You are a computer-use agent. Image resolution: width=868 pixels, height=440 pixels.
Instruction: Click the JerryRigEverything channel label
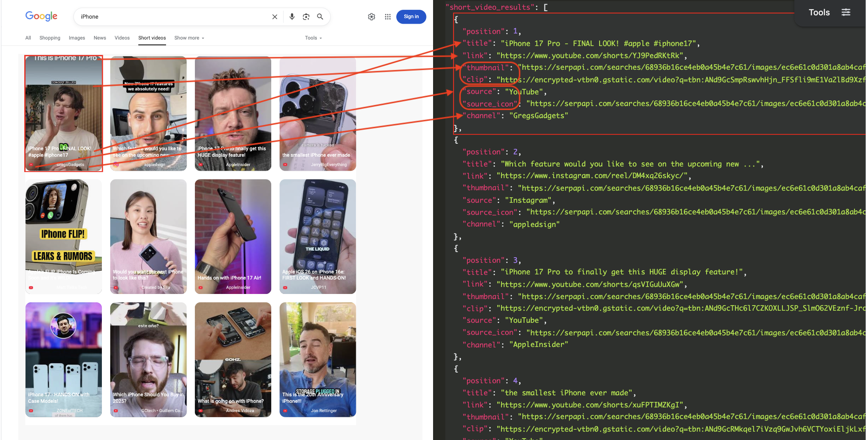[x=329, y=165]
